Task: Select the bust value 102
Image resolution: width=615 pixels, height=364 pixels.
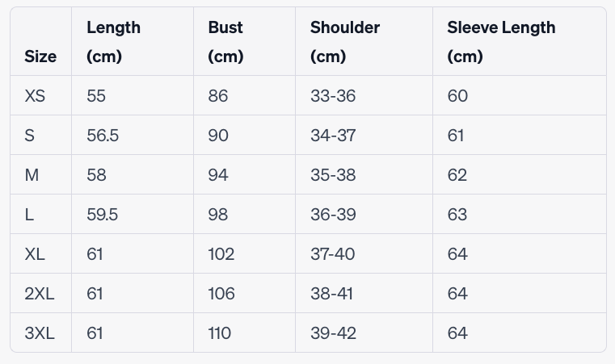Action: pyautogui.click(x=221, y=254)
